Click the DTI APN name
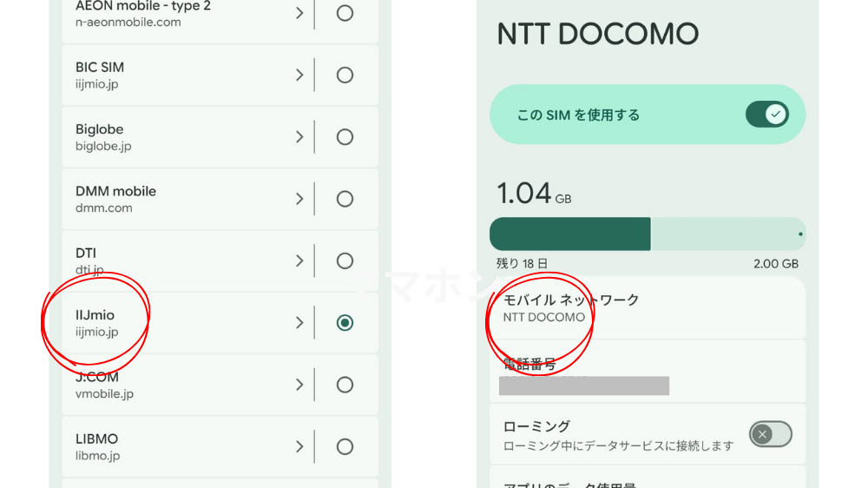The image size is (868, 488). coord(86,254)
